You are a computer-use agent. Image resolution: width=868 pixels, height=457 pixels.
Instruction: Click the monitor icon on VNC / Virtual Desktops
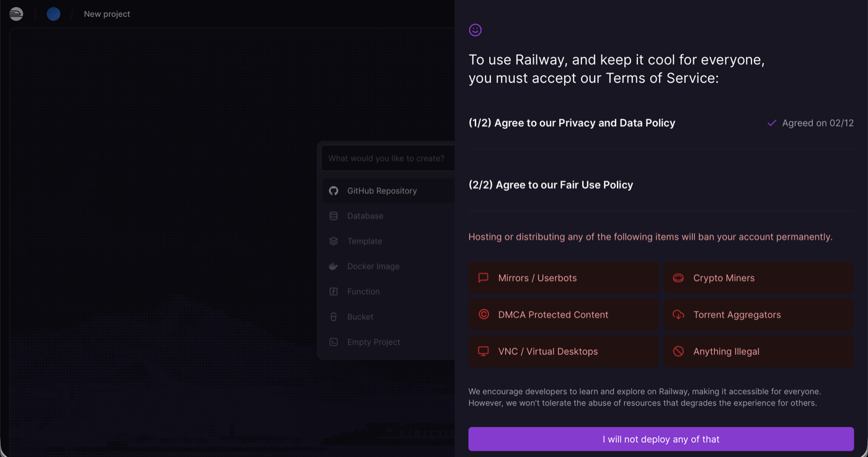click(x=484, y=351)
